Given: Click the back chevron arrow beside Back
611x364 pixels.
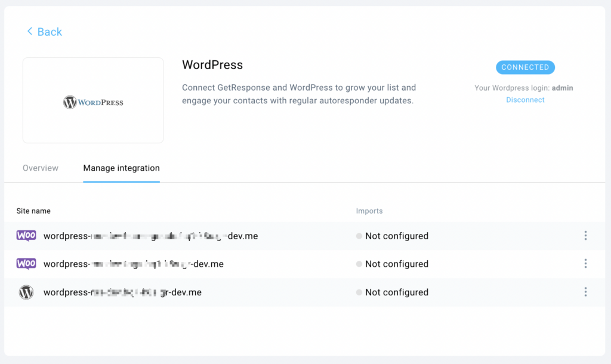Looking at the screenshot, I should [x=29, y=32].
